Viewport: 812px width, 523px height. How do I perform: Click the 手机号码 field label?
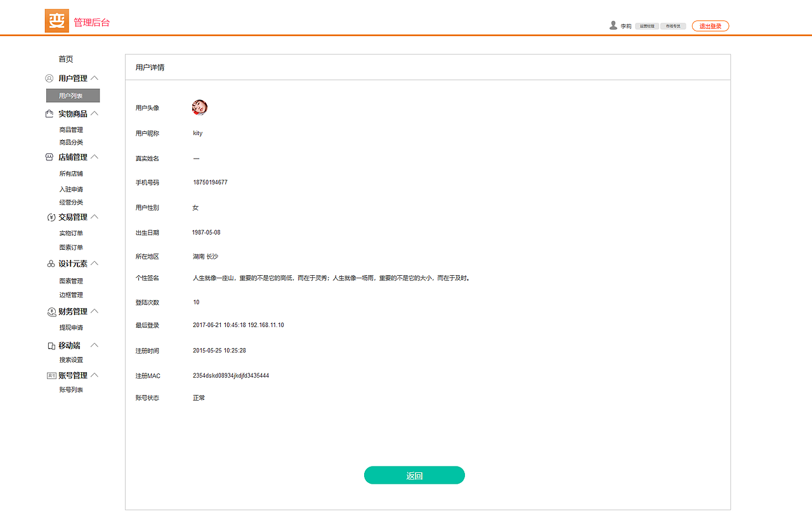[x=147, y=183]
